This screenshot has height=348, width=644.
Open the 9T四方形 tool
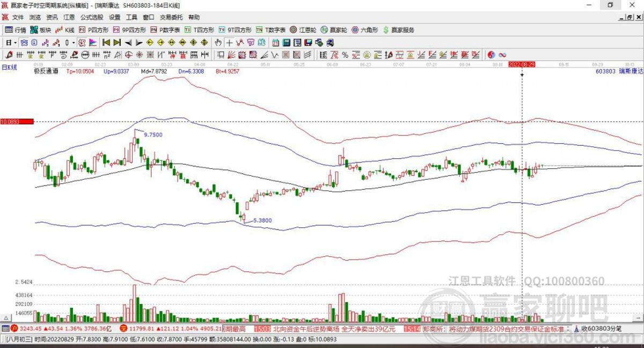point(234,30)
